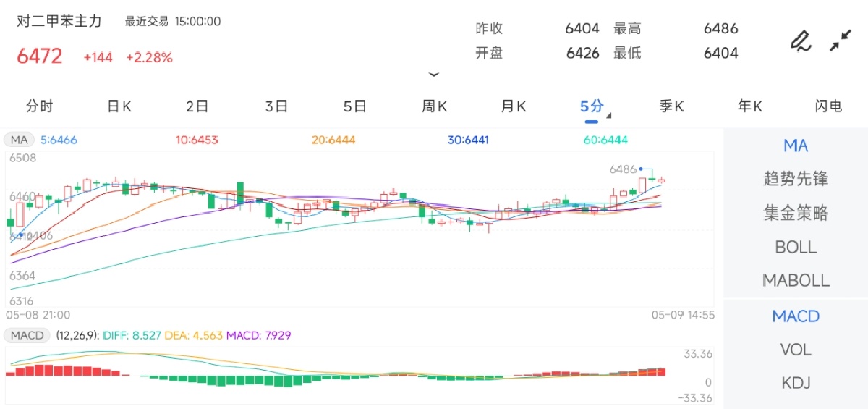
Task: Click the 05-09 14:55 end time label
Action: 683,315
